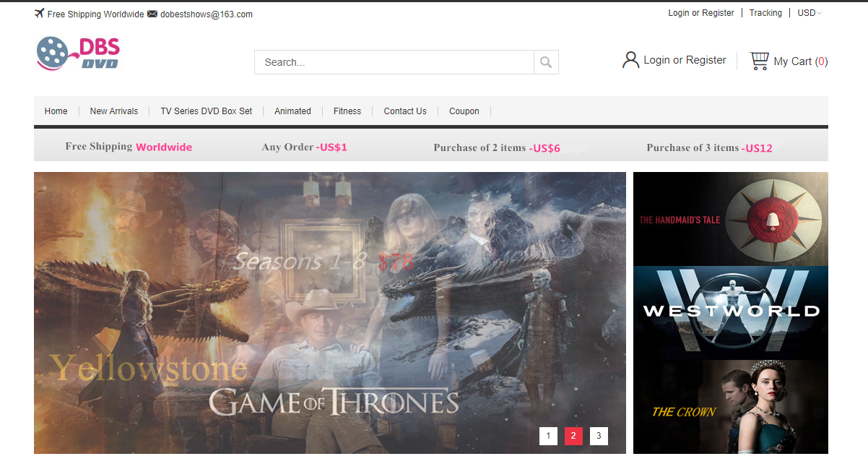Click the magnifying glass search button
The height and width of the screenshot is (464, 868).
click(546, 62)
